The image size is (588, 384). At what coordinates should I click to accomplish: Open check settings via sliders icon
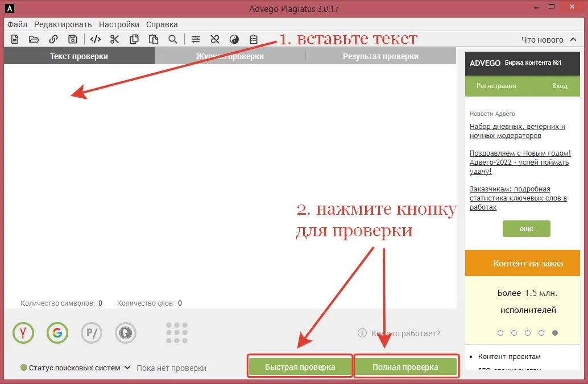[195, 39]
